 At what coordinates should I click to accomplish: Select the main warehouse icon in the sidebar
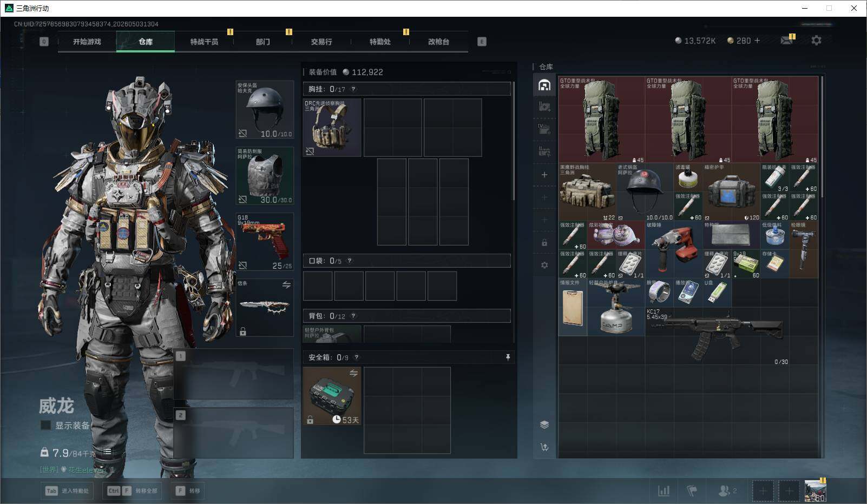(544, 85)
